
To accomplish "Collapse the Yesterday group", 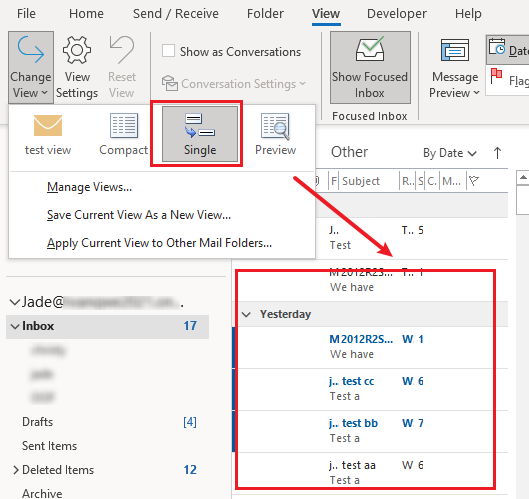I will pyautogui.click(x=247, y=314).
